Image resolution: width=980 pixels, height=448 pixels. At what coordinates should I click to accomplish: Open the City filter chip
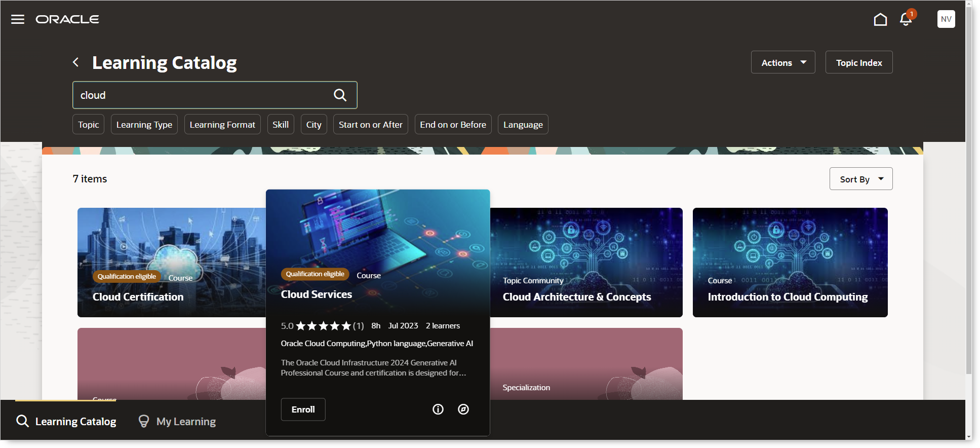point(314,125)
